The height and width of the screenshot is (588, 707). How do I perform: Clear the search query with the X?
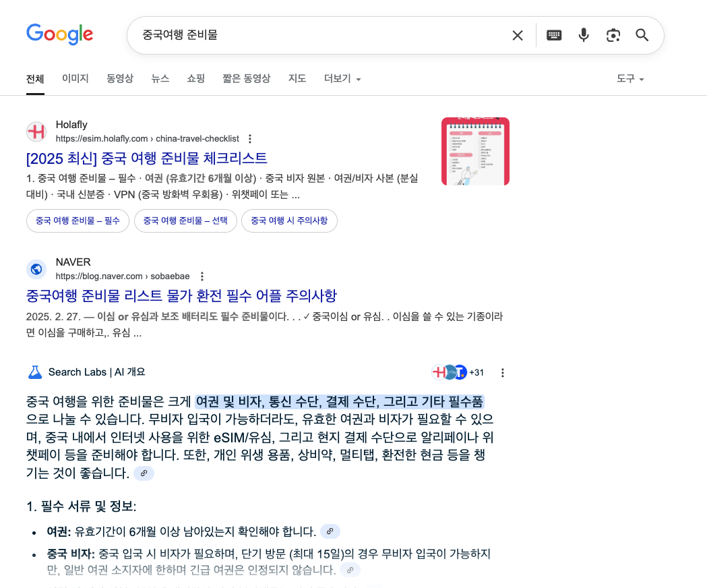(518, 35)
